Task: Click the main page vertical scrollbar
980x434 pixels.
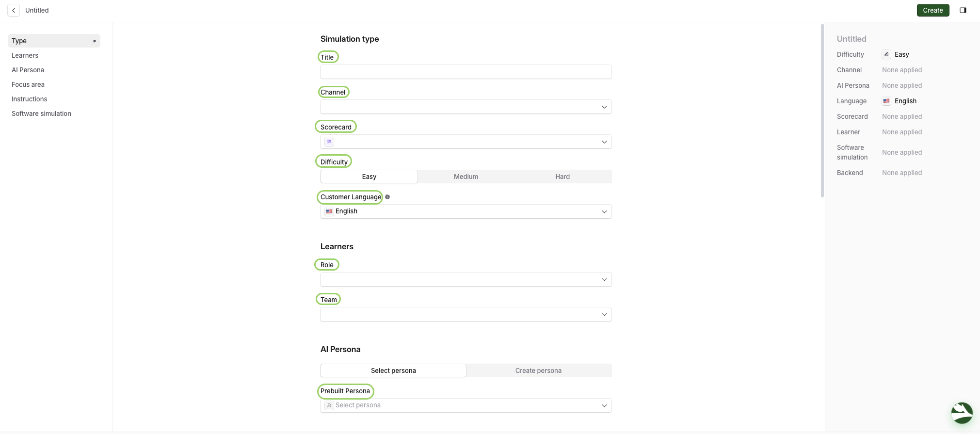Action: pos(822,111)
